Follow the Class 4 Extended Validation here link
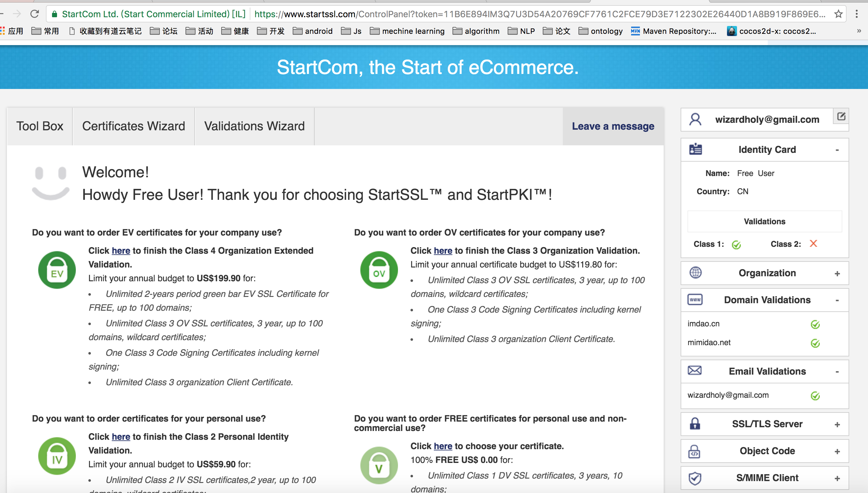Viewport: 868px width, 493px height. [121, 251]
